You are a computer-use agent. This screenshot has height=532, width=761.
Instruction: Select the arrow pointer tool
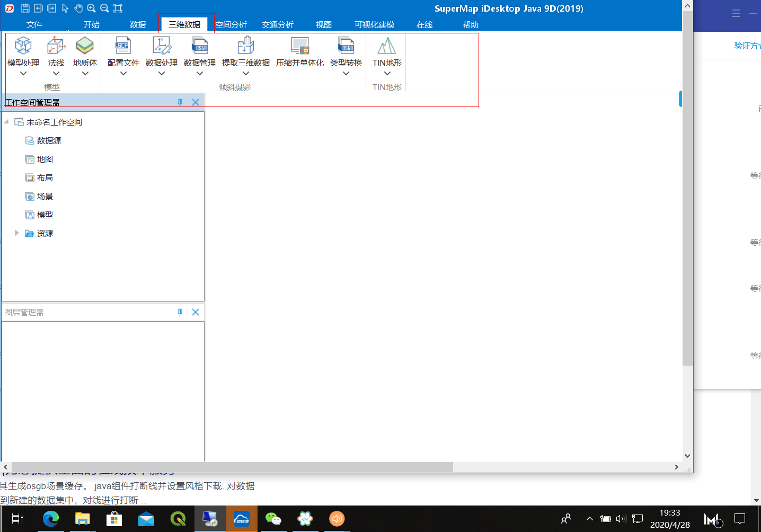[65, 8]
